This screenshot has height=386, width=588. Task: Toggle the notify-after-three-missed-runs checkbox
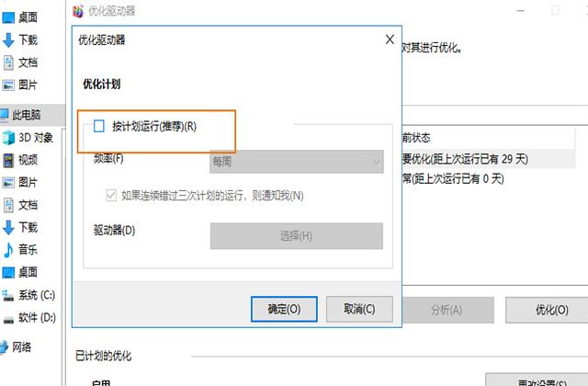(111, 196)
